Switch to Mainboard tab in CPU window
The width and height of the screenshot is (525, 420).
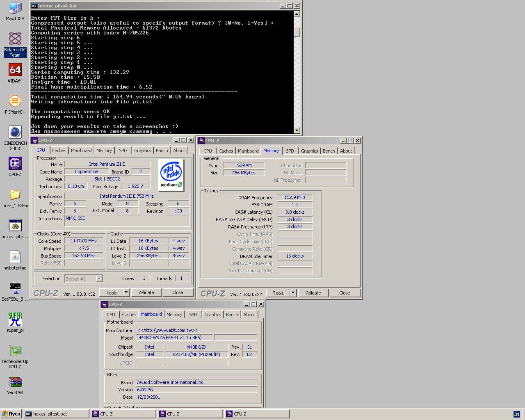coord(81,151)
